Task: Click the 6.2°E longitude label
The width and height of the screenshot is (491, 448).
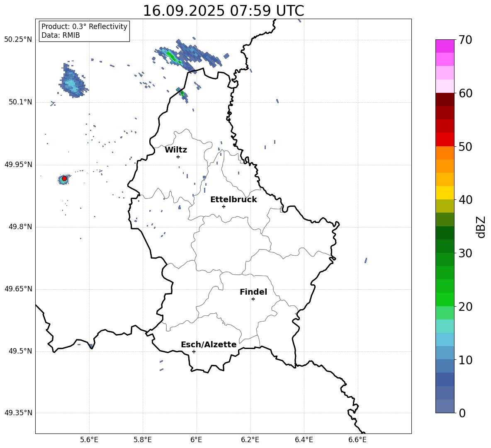Action: pyautogui.click(x=250, y=440)
